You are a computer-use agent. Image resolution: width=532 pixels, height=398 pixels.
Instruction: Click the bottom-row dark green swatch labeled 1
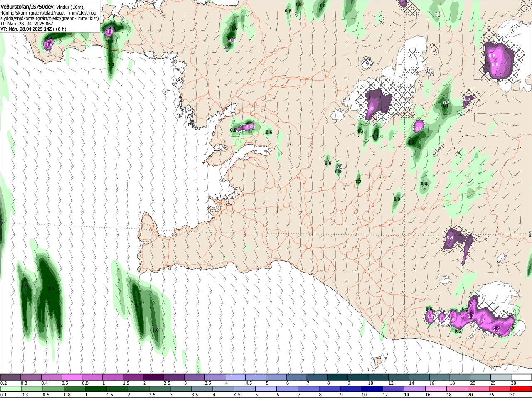(96, 389)
